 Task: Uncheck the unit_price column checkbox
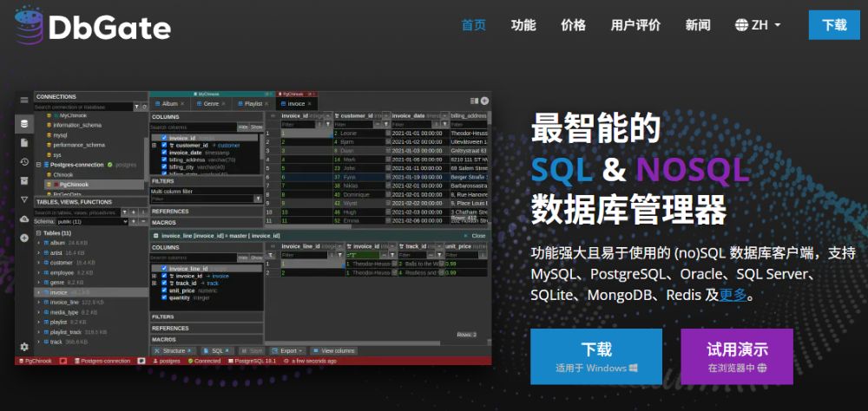[164, 290]
